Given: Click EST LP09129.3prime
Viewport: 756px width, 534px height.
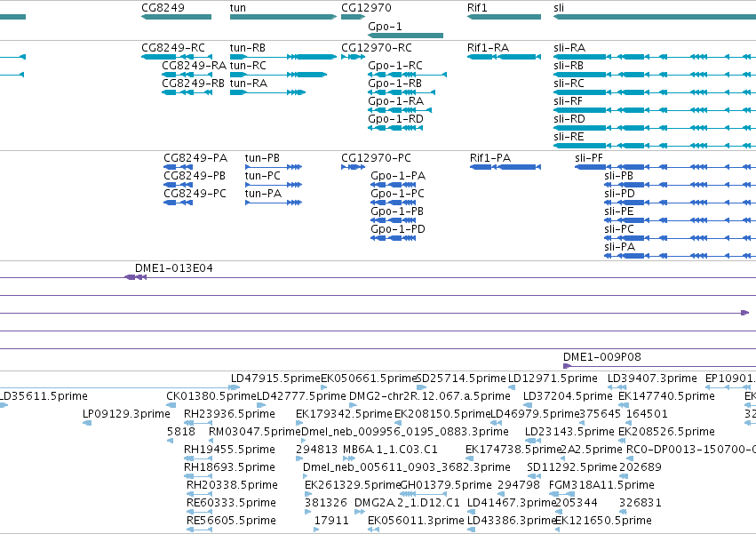Looking at the screenshot, I should [x=87, y=423].
